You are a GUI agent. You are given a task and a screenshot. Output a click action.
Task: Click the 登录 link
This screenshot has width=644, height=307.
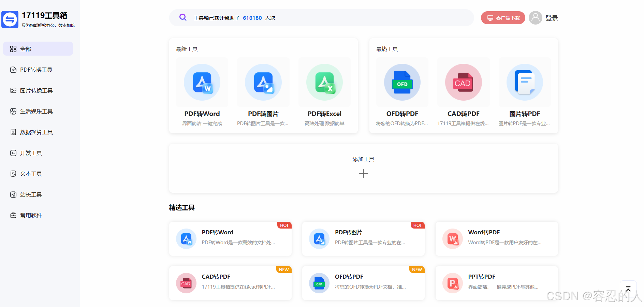point(552,18)
